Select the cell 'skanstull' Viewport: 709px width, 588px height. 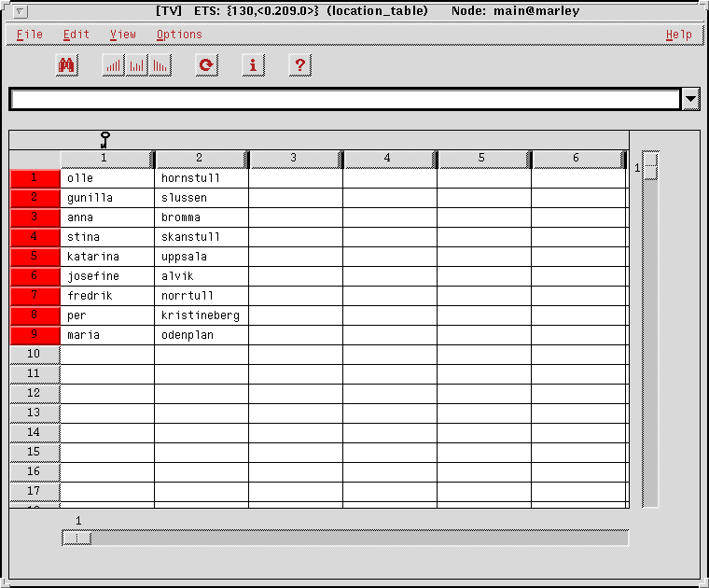202,237
